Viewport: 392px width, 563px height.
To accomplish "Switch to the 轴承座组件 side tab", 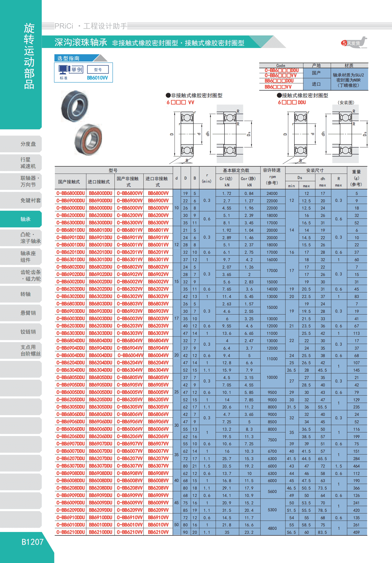I will point(21,256).
